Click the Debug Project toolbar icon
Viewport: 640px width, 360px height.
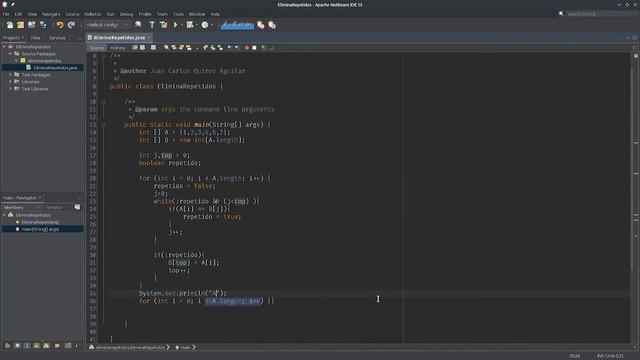tap(189, 25)
